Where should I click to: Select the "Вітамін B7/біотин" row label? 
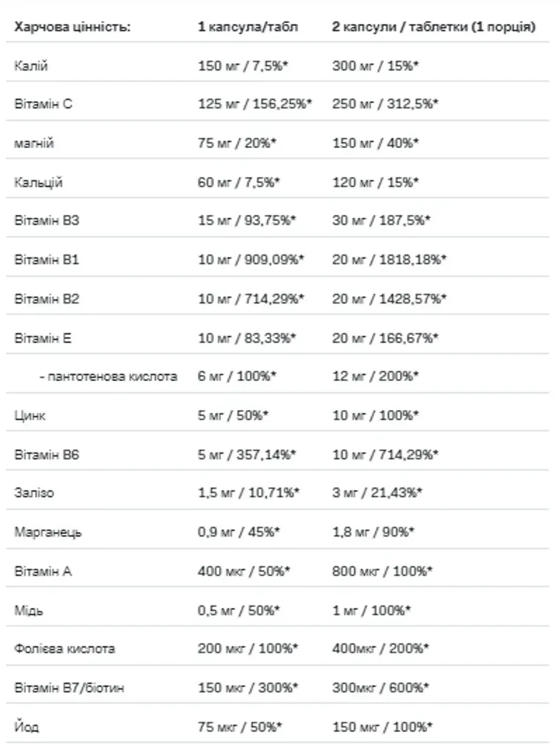click(x=69, y=687)
